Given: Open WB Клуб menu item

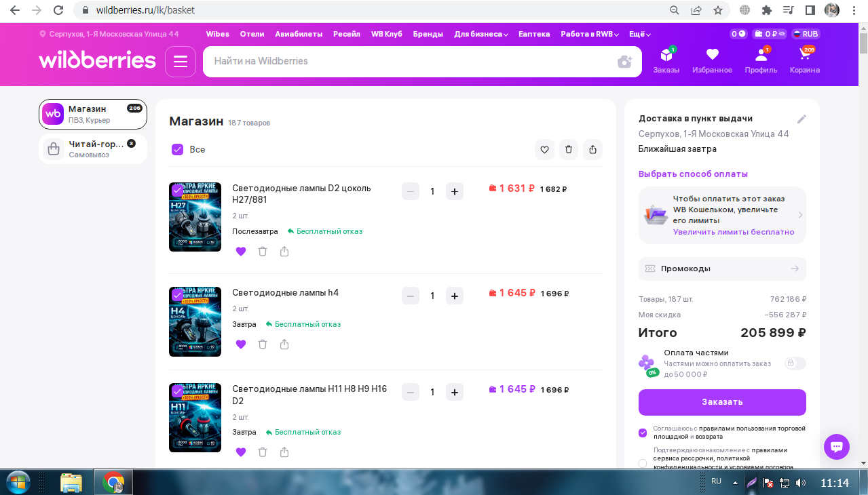Looking at the screenshot, I should click(x=387, y=34).
